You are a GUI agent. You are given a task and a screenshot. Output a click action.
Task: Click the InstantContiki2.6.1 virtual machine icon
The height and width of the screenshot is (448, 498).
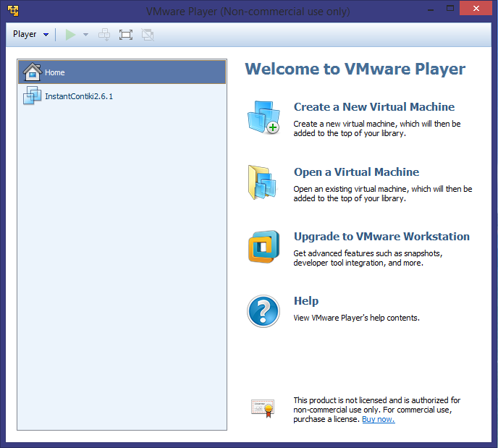click(x=32, y=96)
